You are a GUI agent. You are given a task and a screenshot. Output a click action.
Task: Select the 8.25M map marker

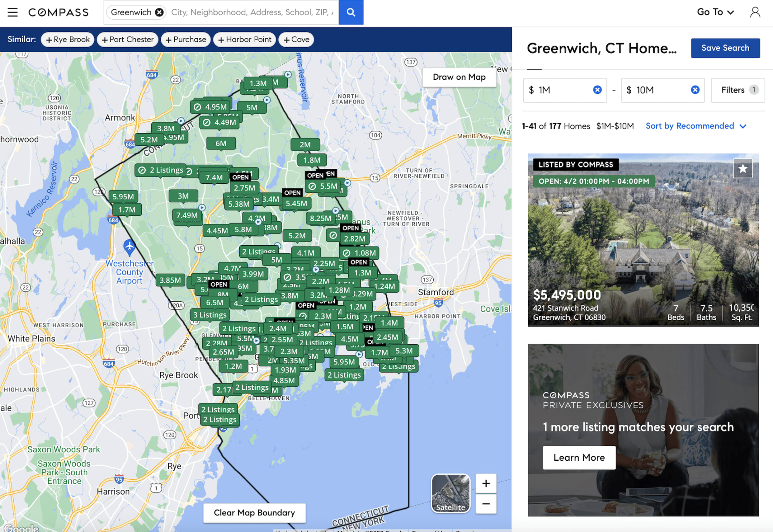click(320, 219)
